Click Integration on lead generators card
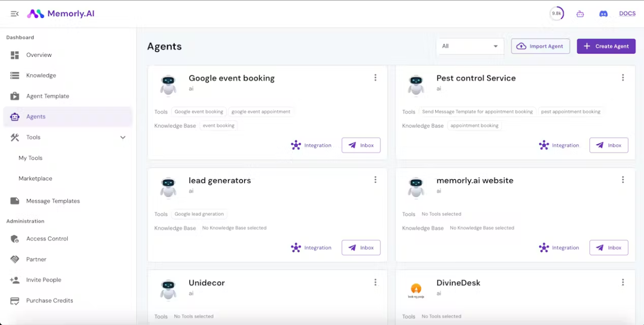The image size is (644, 325). [312, 247]
